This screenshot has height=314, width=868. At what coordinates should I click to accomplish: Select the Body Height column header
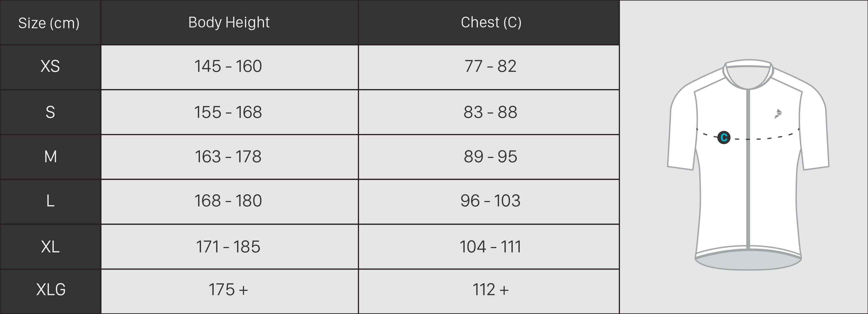229,23
